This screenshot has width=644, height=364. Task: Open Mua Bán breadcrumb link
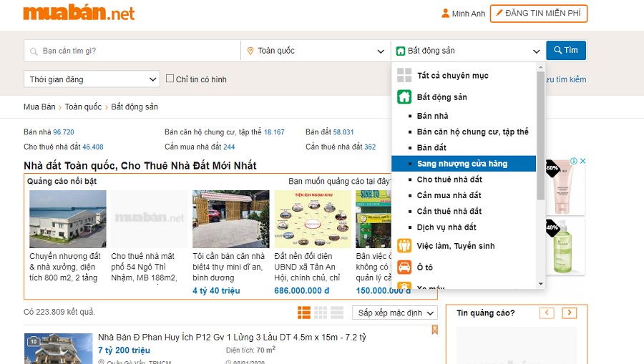[x=39, y=107]
